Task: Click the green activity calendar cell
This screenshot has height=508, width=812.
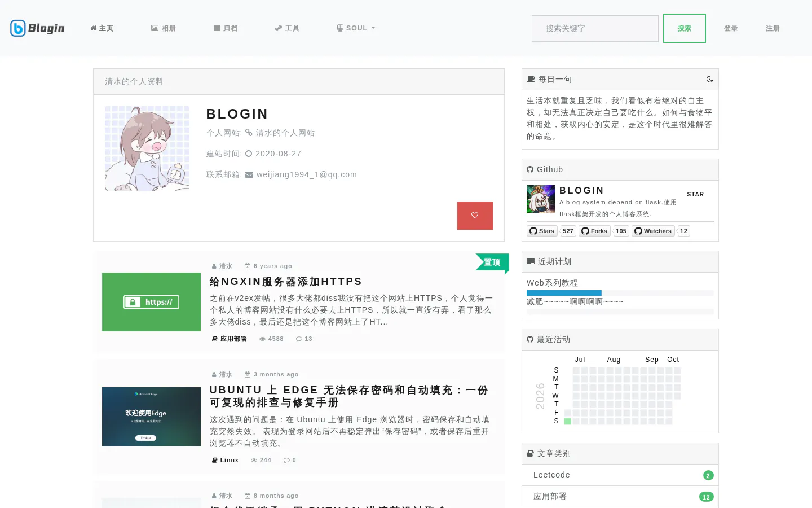Action: 567,421
